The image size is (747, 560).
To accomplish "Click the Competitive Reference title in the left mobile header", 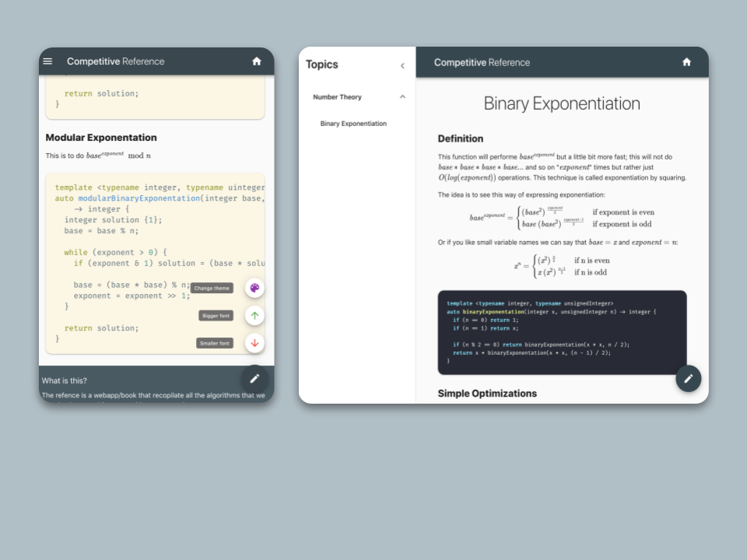I will (115, 61).
